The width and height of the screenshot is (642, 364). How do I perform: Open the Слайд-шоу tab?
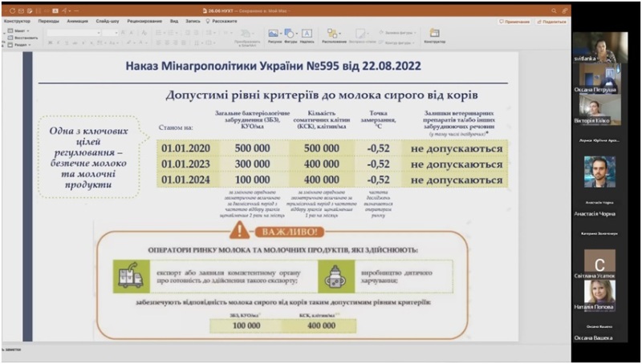point(108,21)
